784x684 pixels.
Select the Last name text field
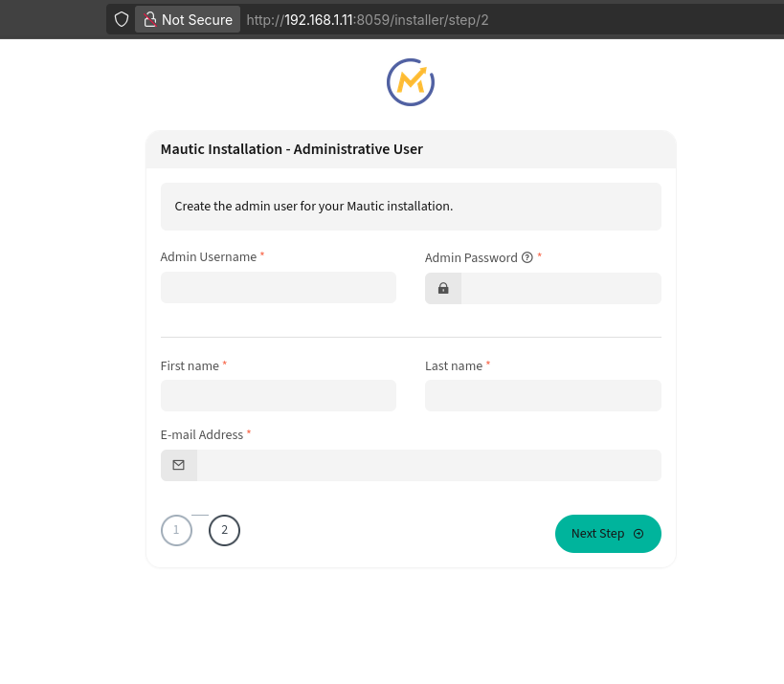[x=543, y=396]
